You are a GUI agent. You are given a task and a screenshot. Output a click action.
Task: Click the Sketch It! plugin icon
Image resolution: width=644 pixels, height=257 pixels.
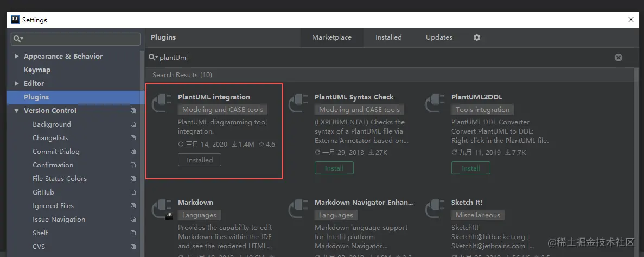point(435,209)
